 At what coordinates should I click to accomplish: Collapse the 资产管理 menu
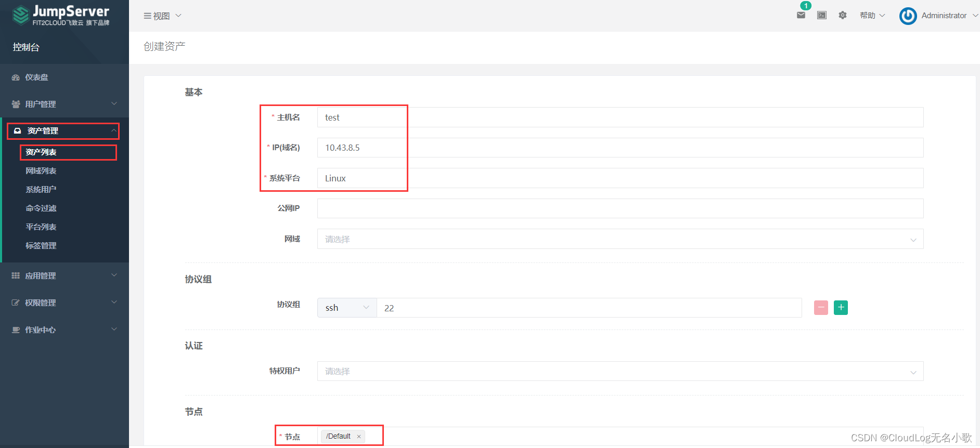tap(63, 131)
